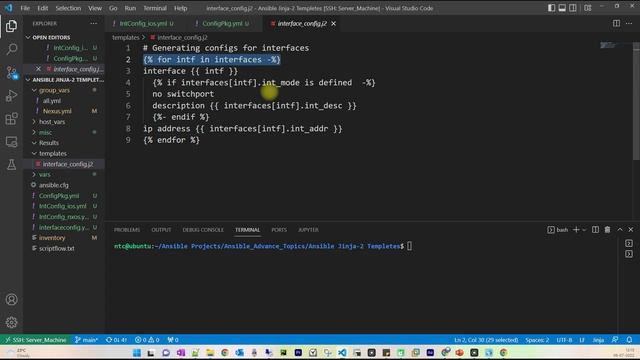Switch to the Debug Console panel tab
640x360 pixels.
[203, 230]
